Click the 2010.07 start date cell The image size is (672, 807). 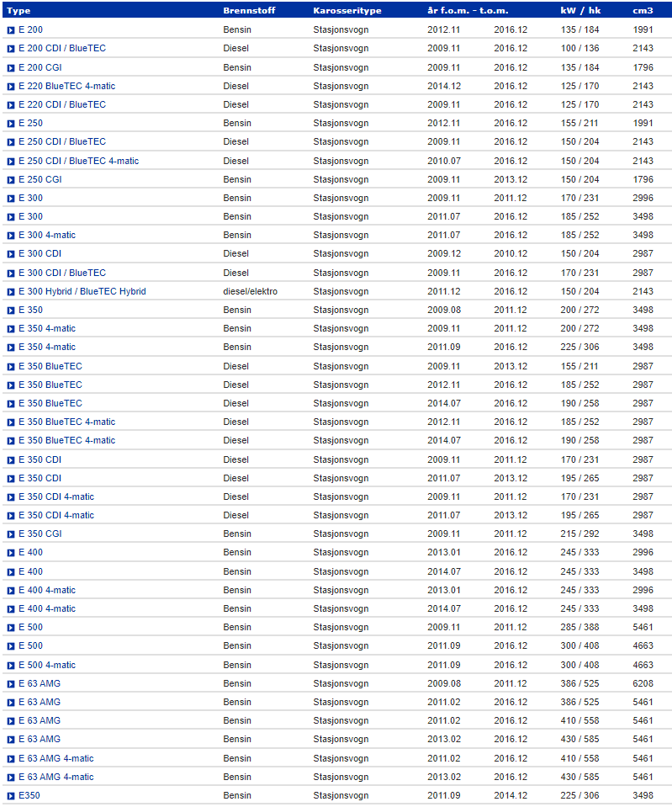pyautogui.click(x=443, y=161)
